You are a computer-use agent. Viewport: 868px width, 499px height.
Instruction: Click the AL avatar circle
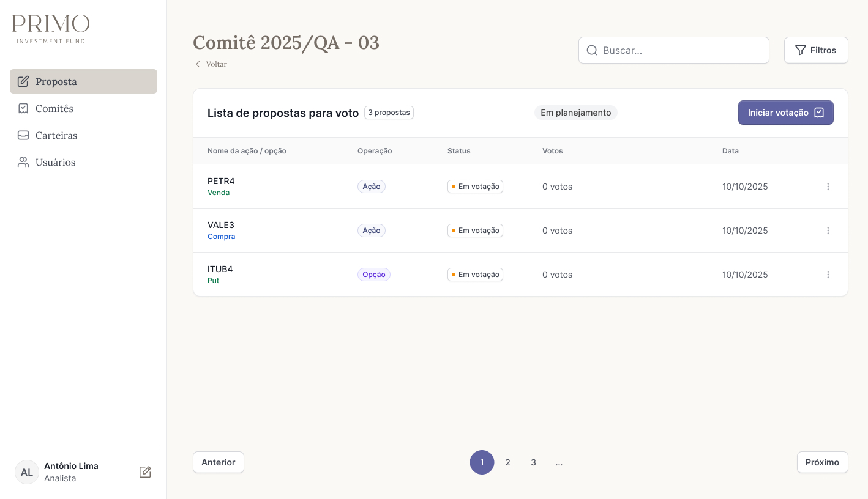coord(27,472)
